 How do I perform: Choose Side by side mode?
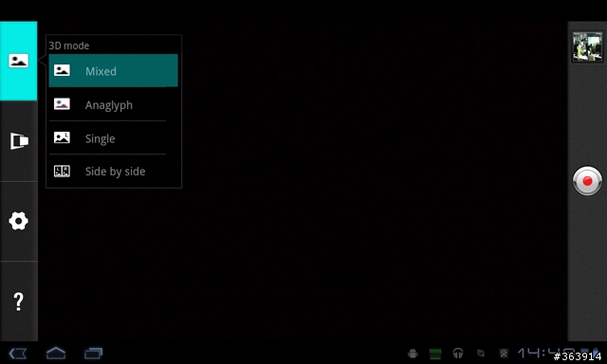pos(113,171)
